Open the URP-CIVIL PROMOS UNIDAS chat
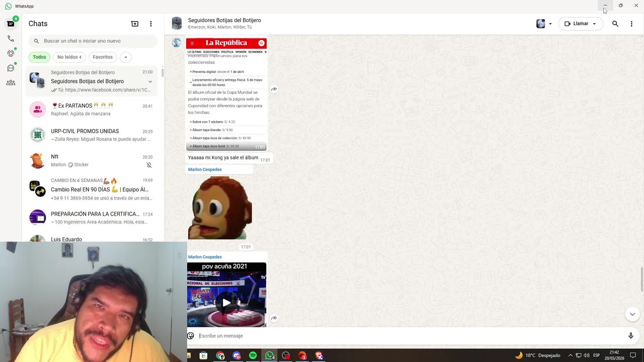This screenshot has width=644, height=362. [x=92, y=135]
